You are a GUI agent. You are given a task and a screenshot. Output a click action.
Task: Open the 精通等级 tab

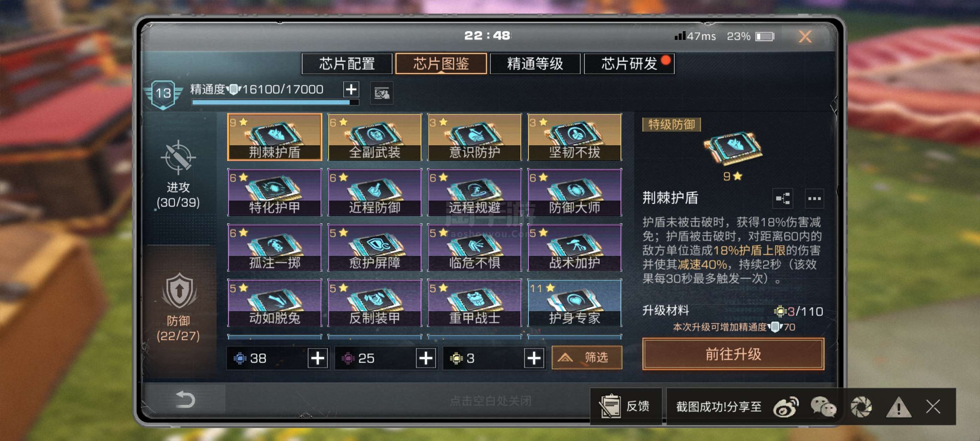click(x=535, y=64)
